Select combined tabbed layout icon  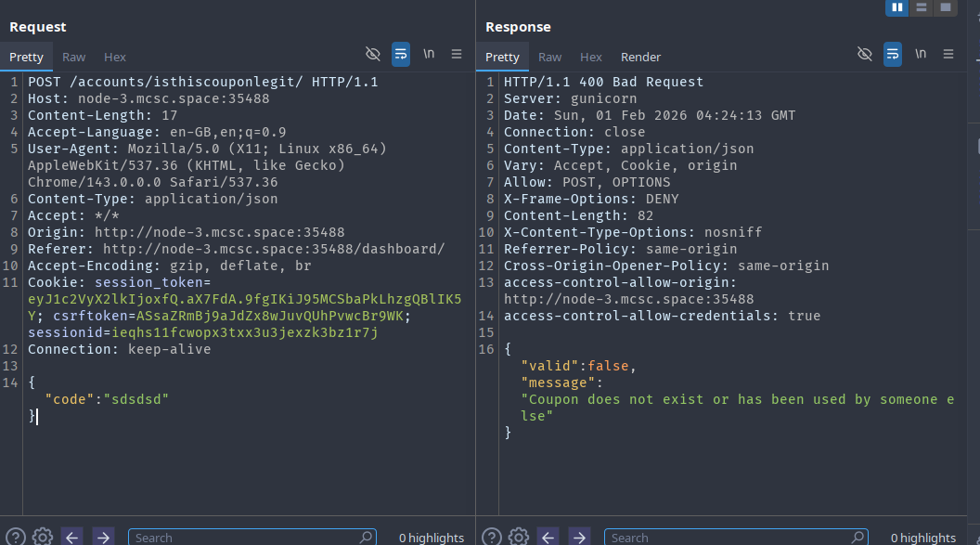click(945, 7)
